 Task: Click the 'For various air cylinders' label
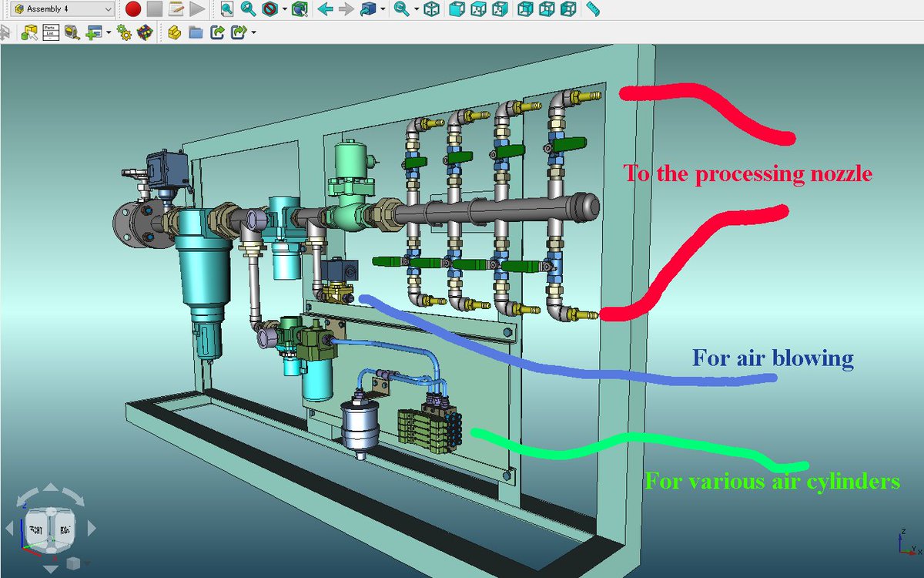pyautogui.click(x=772, y=482)
